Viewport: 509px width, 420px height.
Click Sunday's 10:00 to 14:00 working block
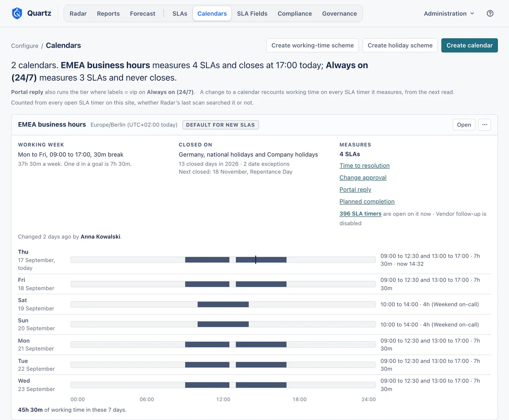[223, 324]
